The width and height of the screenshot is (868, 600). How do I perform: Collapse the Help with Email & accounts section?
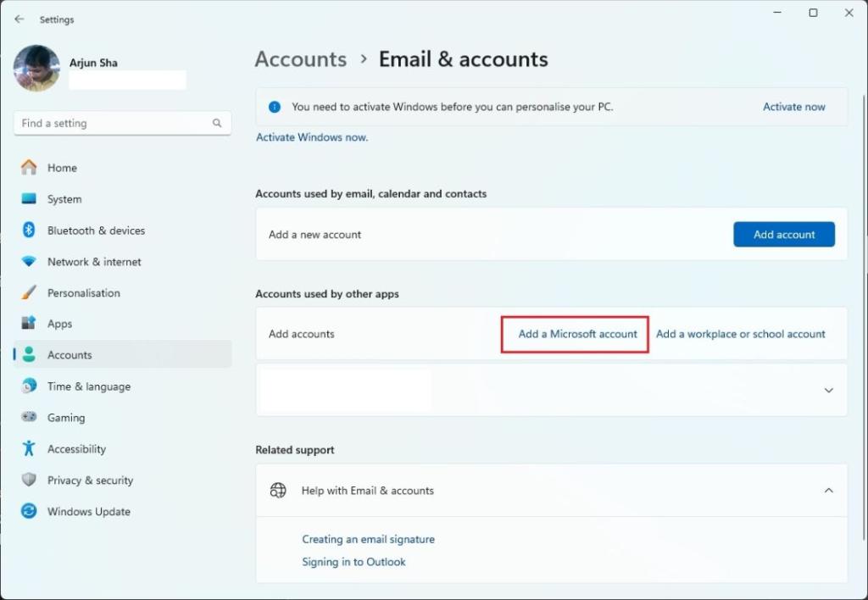828,491
